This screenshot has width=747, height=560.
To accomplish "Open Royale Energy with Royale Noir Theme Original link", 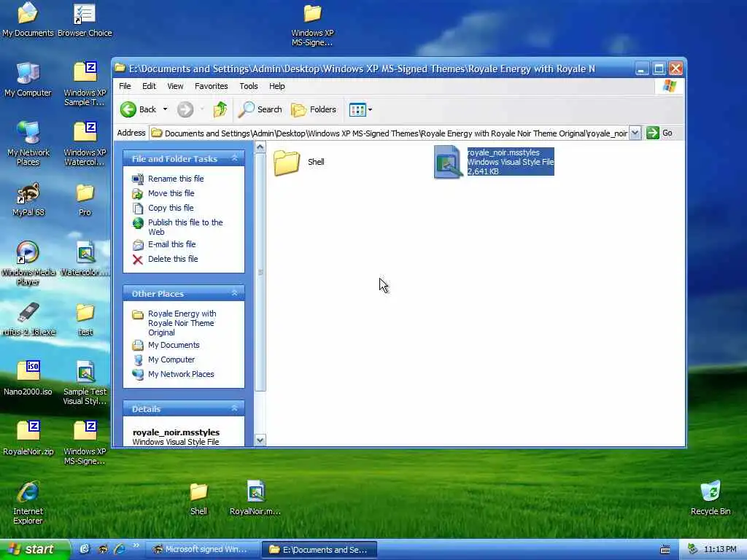I will 182,323.
